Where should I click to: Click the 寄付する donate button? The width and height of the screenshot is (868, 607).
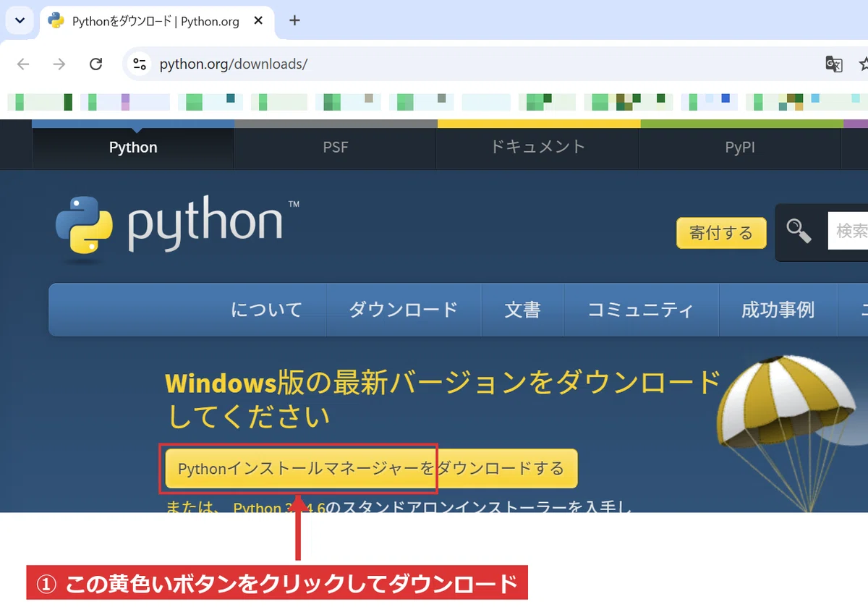[721, 233]
